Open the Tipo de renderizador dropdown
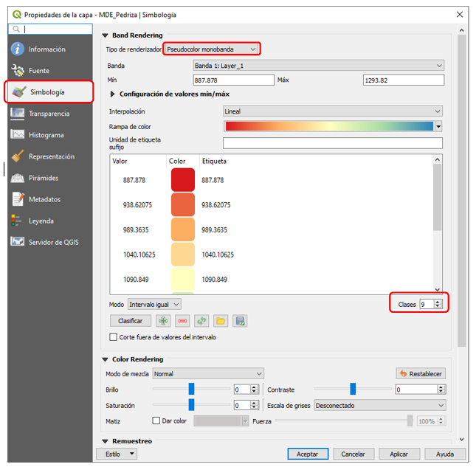The width and height of the screenshot is (476, 467). click(x=212, y=49)
